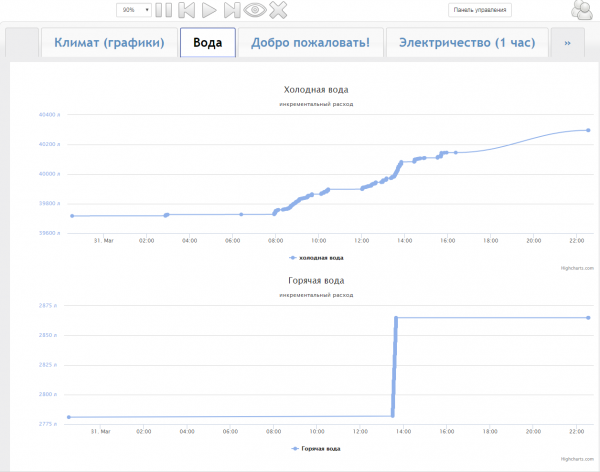Click Highcharts.com link under cold water chart
600x472 pixels.
[x=577, y=267]
